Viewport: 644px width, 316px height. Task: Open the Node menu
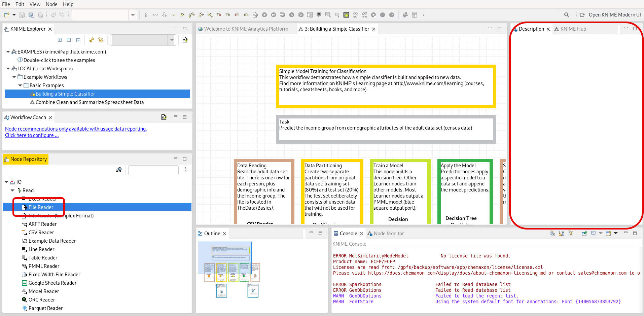[x=51, y=4]
